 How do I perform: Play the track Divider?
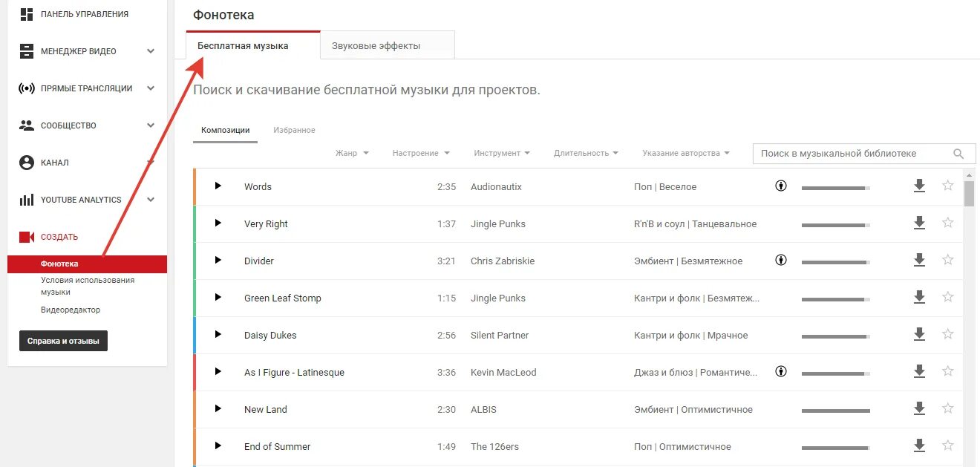point(218,260)
